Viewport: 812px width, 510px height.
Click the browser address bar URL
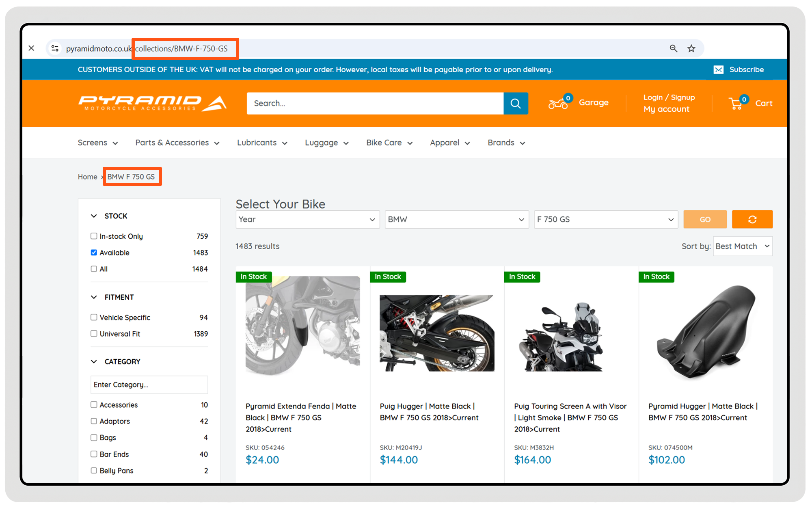147,48
